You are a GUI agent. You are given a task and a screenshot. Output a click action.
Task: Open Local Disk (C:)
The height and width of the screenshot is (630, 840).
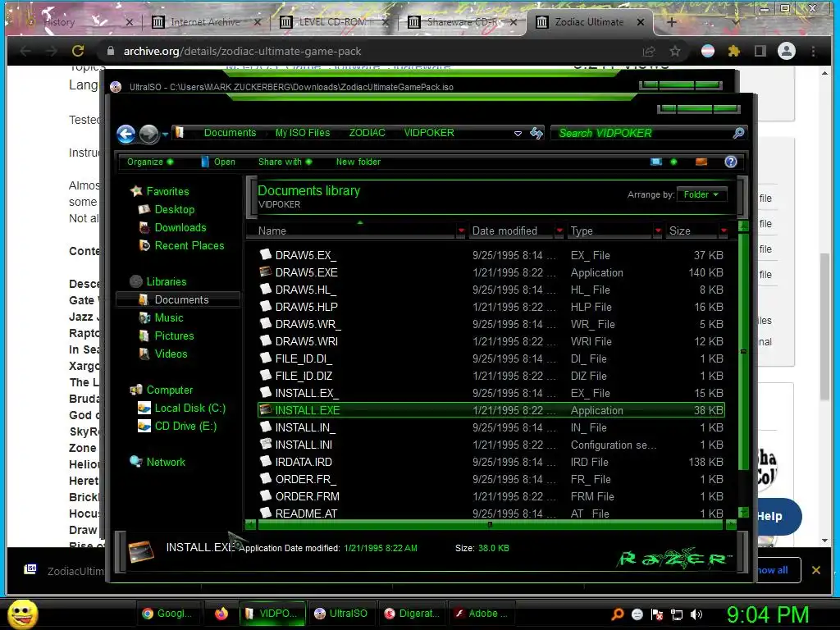(x=182, y=409)
